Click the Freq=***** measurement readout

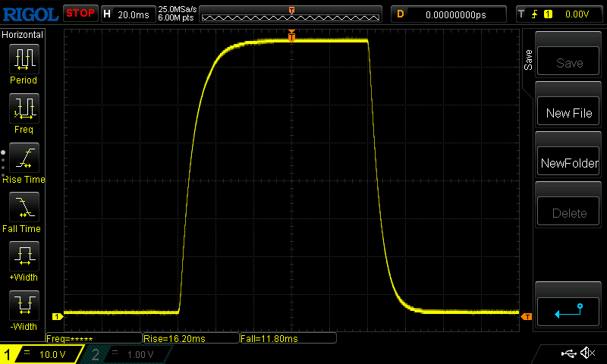click(x=94, y=338)
